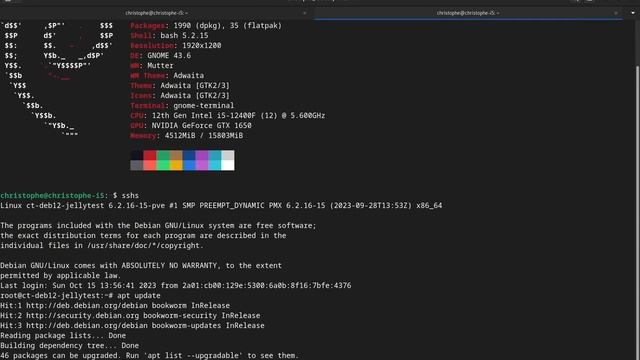Pick the black neofetch color block

tap(137, 155)
